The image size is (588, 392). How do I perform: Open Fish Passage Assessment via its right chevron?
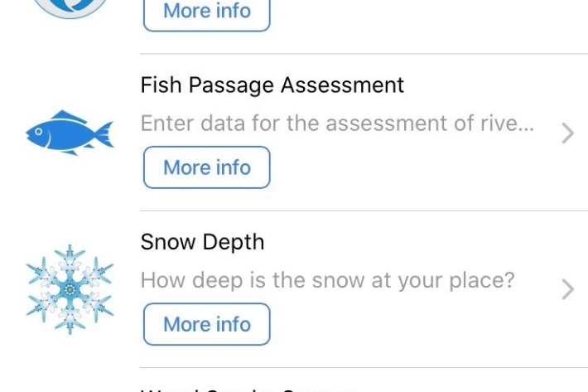click(567, 133)
